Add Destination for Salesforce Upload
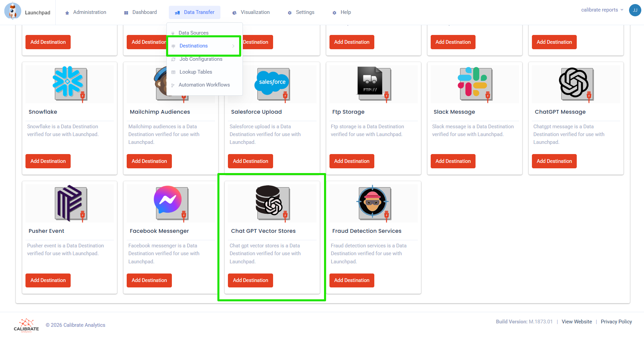Image resolution: width=644 pixels, height=339 pixels. [250, 161]
